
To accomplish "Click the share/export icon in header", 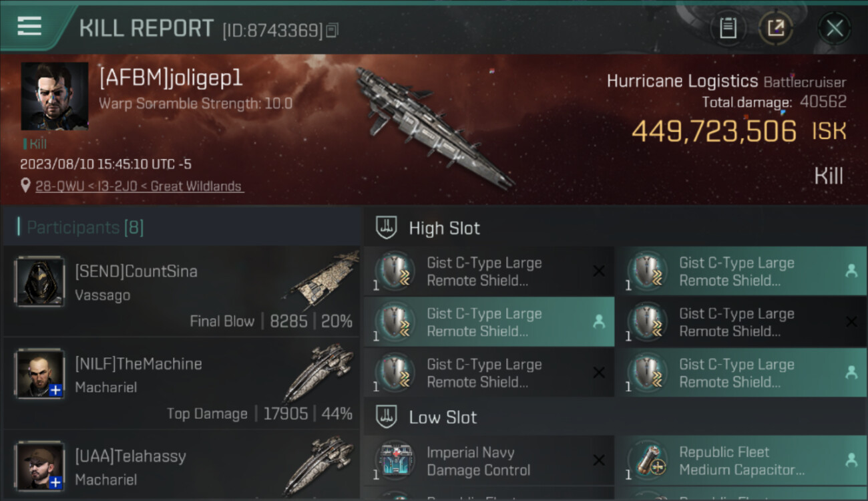I will click(x=775, y=28).
